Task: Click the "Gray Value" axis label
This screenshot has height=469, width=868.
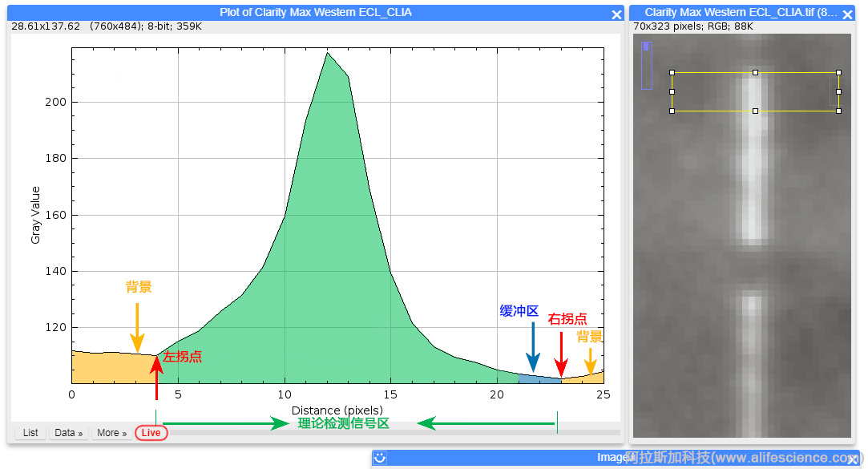Action: [36, 212]
